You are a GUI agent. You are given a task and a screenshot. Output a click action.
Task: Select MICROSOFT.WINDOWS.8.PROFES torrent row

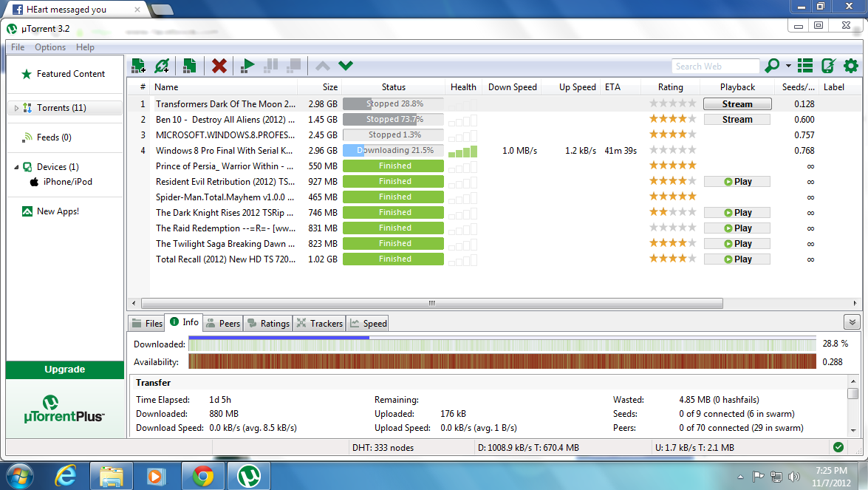pyautogui.click(x=493, y=135)
